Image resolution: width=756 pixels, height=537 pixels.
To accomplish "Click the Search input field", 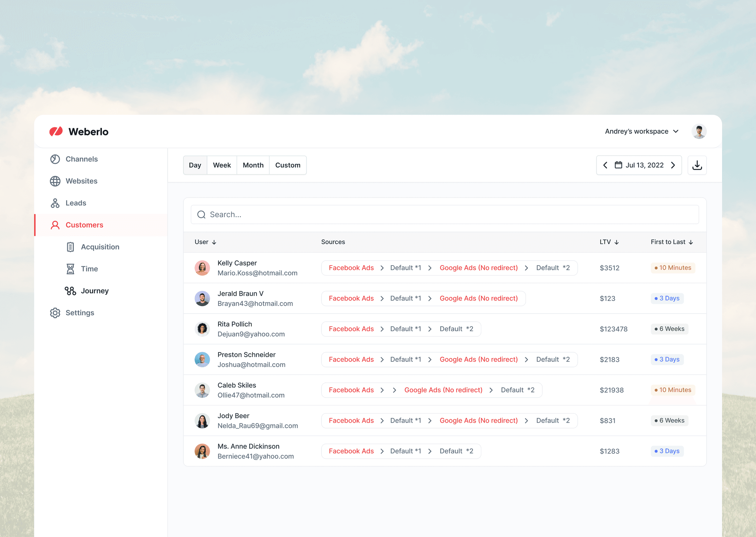I will pyautogui.click(x=444, y=215).
